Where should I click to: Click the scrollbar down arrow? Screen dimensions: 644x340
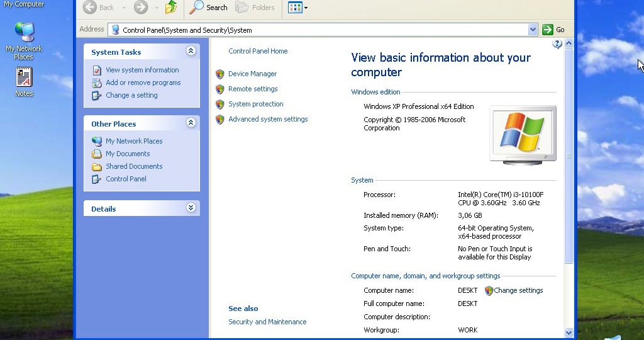pyautogui.click(x=569, y=332)
